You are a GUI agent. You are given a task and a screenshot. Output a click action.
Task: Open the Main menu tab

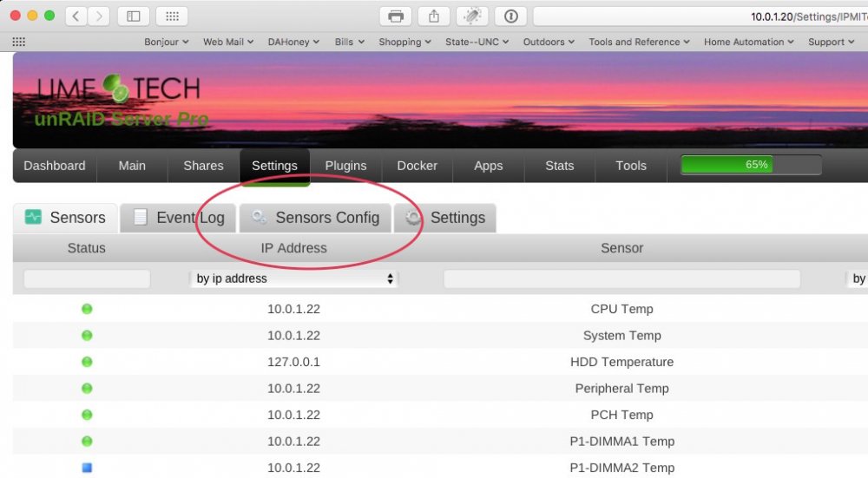[132, 166]
